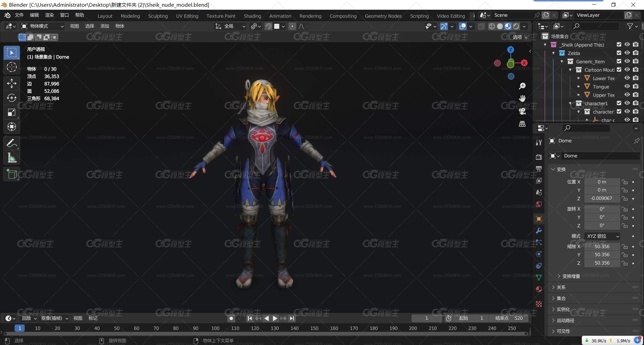Open the View Layer properties tab
The image size is (644, 345).
[x=539, y=181]
